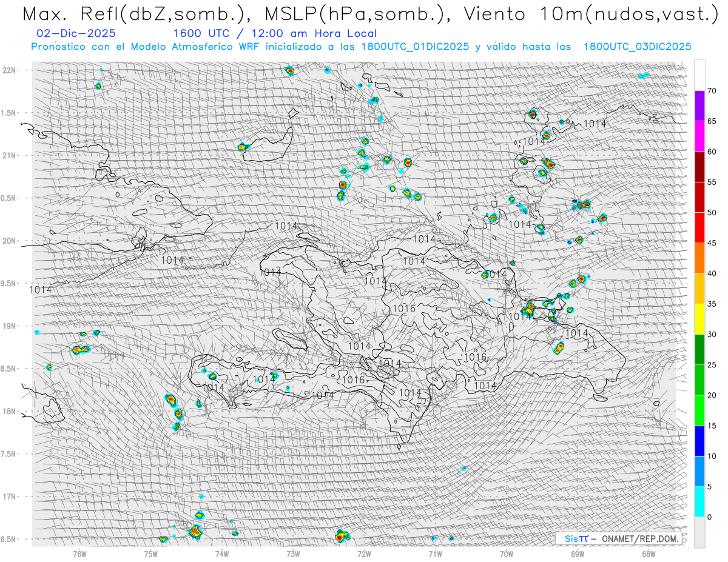The image size is (728, 562).
Task: Click the '8.5N' latitude axis label
Action: coord(8,369)
